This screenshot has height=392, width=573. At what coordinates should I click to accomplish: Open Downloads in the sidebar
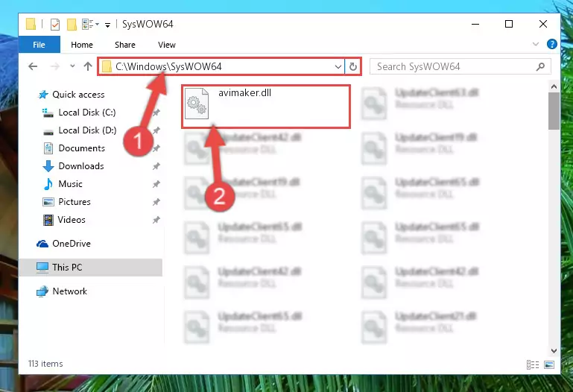click(81, 166)
